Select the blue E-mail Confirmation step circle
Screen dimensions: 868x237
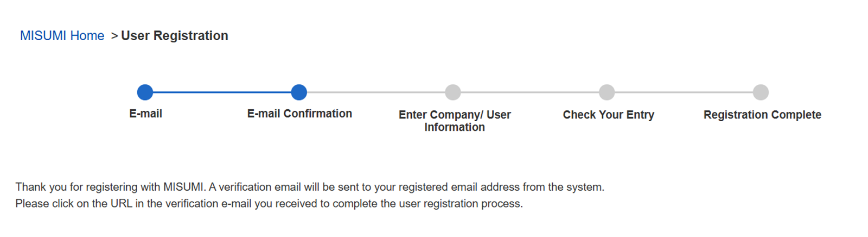[299, 92]
